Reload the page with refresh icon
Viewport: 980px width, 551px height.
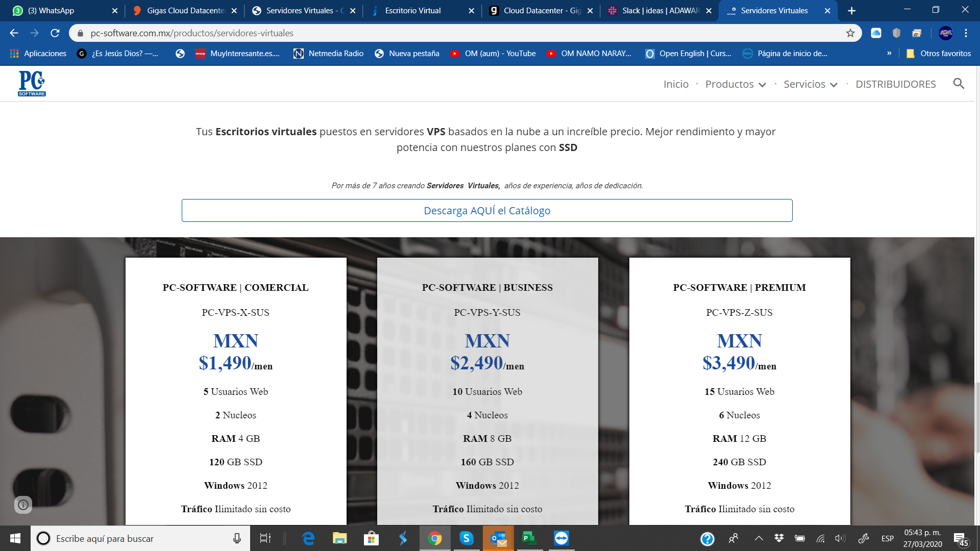pos(55,33)
